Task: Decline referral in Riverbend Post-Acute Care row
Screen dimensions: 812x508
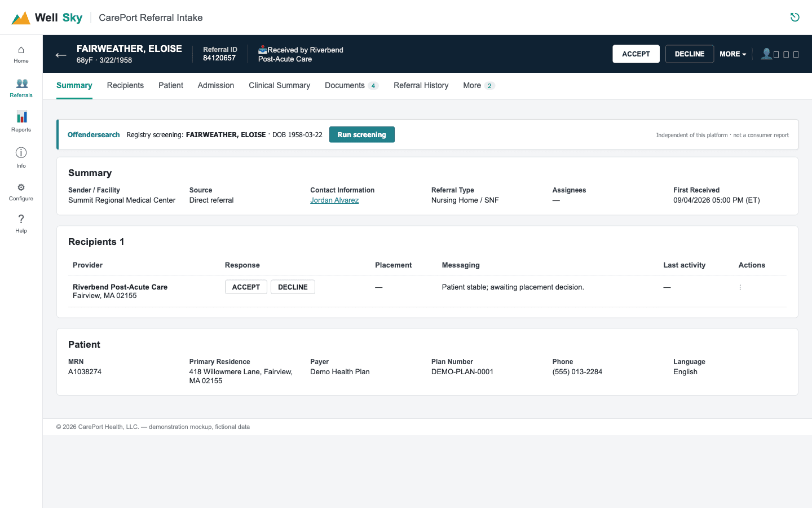Action: pos(293,287)
